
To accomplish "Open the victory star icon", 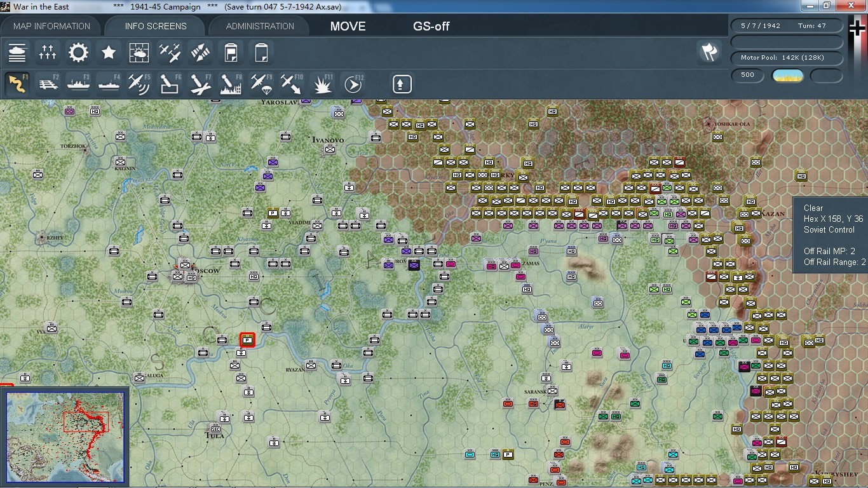I will pos(109,53).
